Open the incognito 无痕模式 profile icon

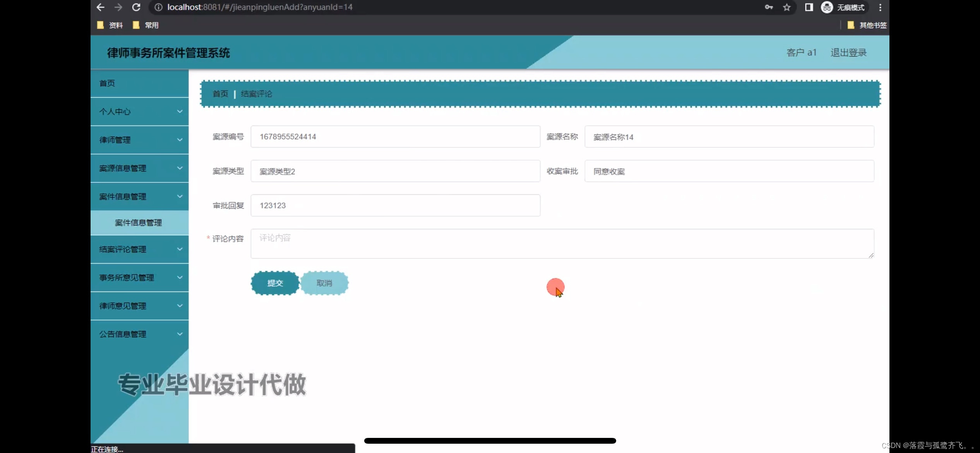tap(844, 7)
